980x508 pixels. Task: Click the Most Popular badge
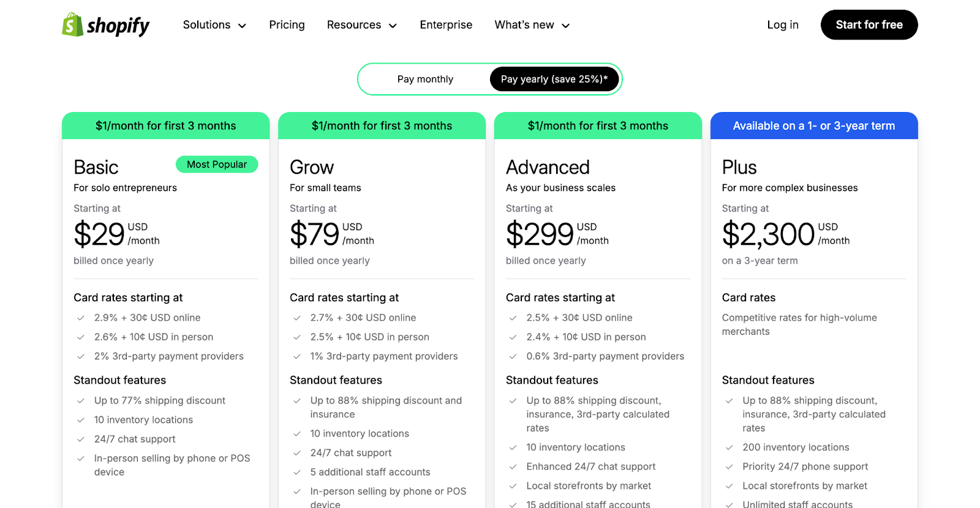pyautogui.click(x=217, y=164)
